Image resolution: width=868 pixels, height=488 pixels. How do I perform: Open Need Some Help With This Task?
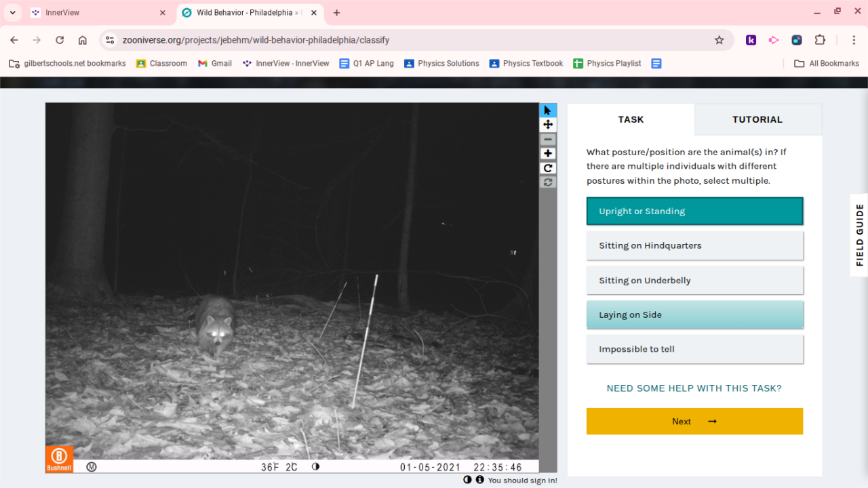[694, 388]
